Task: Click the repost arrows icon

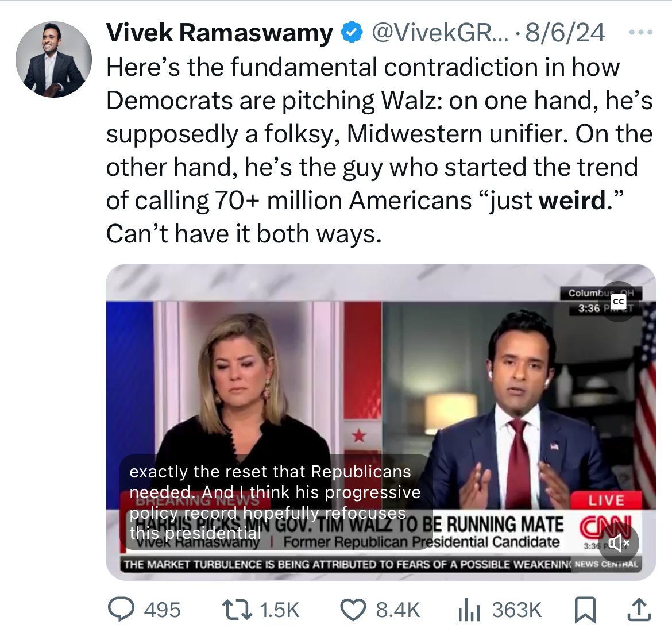Action: (x=237, y=610)
